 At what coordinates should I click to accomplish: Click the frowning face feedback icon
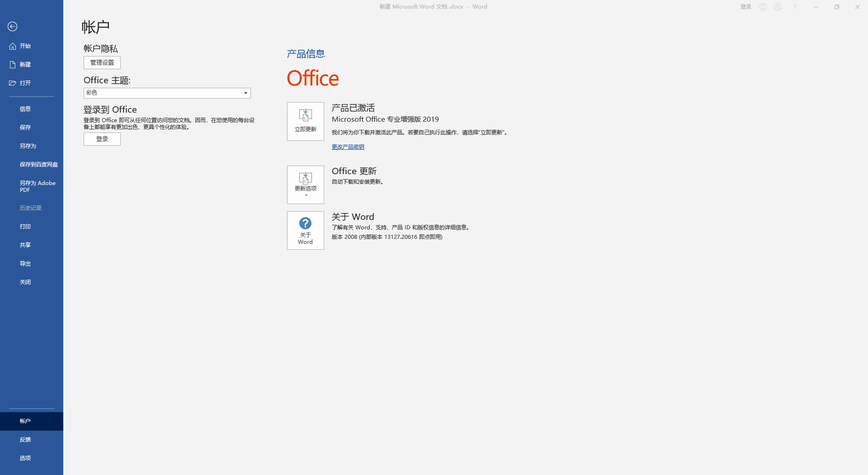click(x=778, y=7)
